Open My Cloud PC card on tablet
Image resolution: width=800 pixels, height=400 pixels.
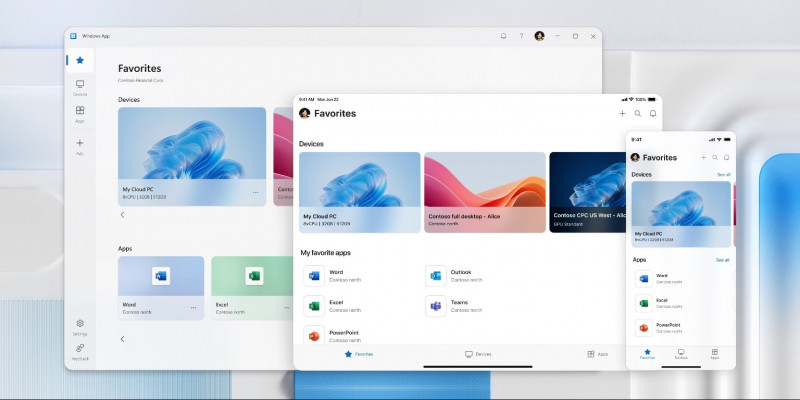pos(360,192)
